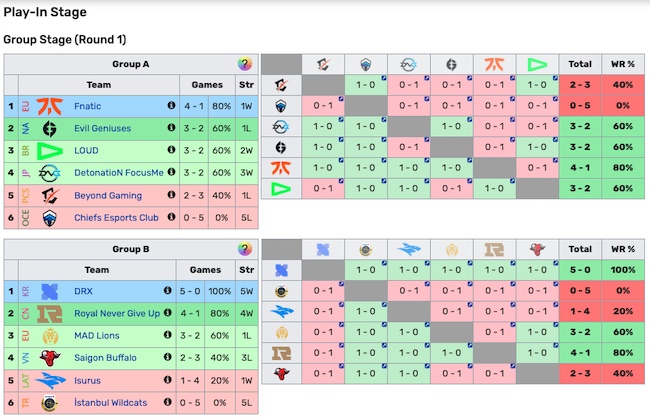
Task: Click the green LOUD logo in the crosstable header
Action: point(538,64)
